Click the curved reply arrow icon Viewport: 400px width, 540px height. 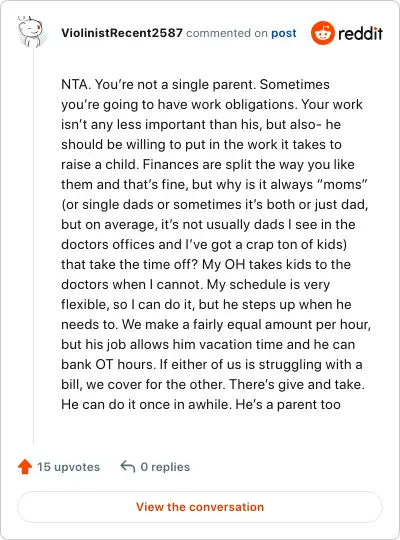pos(127,467)
